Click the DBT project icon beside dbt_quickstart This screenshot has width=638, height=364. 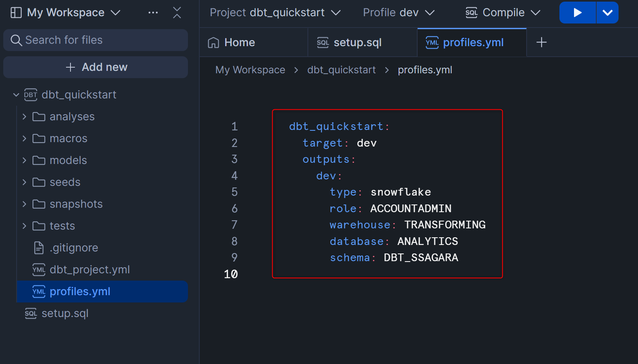31,95
